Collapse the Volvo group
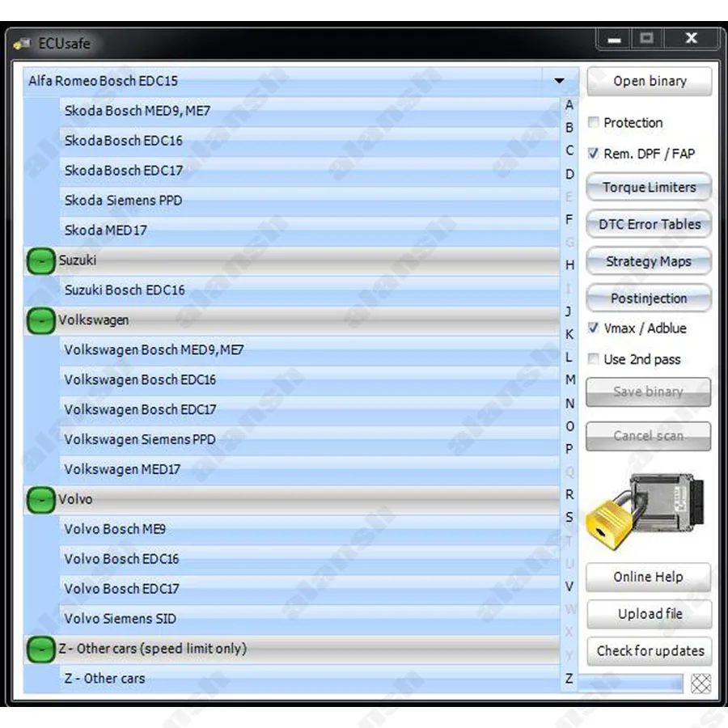The height and width of the screenshot is (728, 728). tap(41, 500)
